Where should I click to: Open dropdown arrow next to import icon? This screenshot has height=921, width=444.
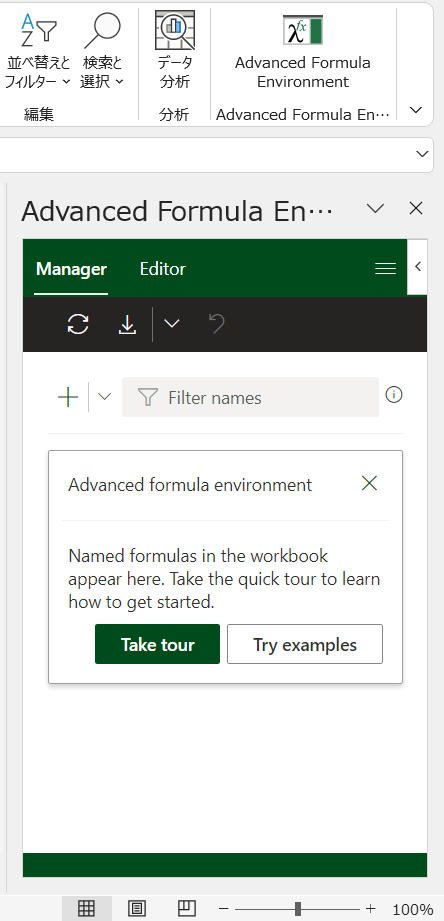pos(171,324)
